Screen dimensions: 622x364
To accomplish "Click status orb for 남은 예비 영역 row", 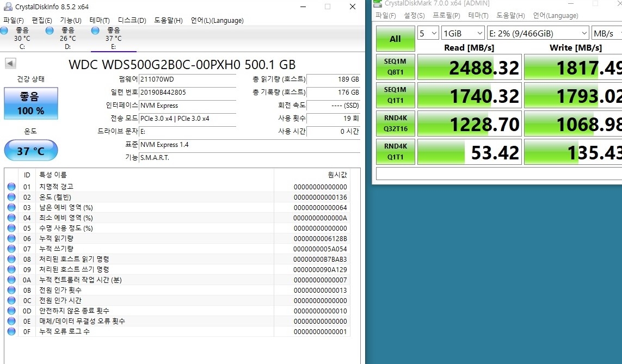I will 11,207.
